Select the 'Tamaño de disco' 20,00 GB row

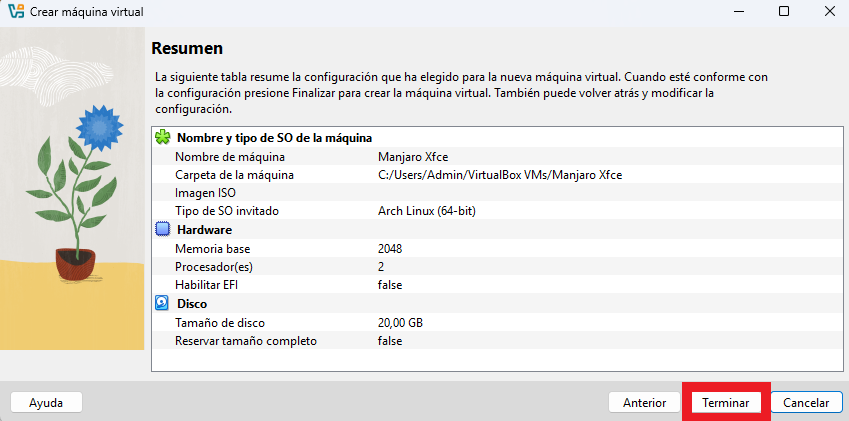(x=497, y=323)
